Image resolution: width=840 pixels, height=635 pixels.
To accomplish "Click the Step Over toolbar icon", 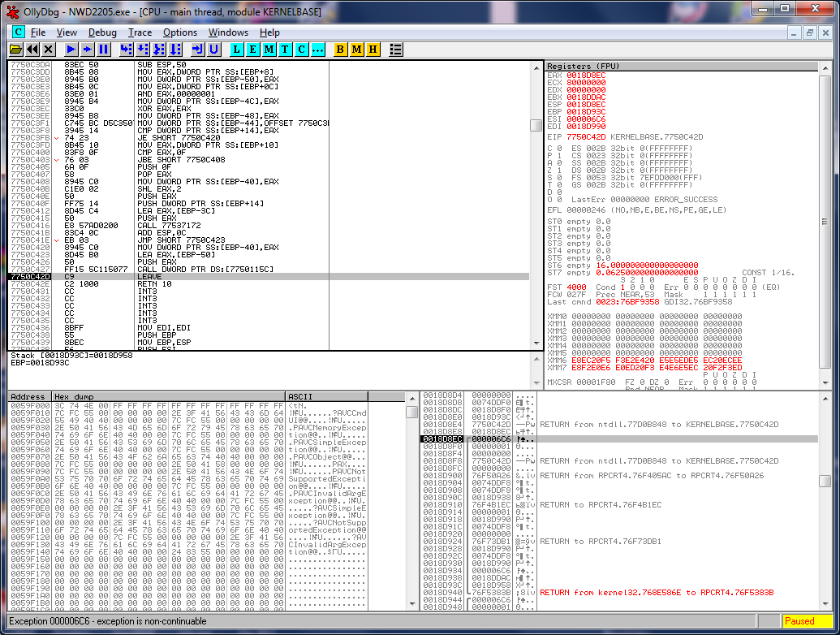I will (142, 50).
